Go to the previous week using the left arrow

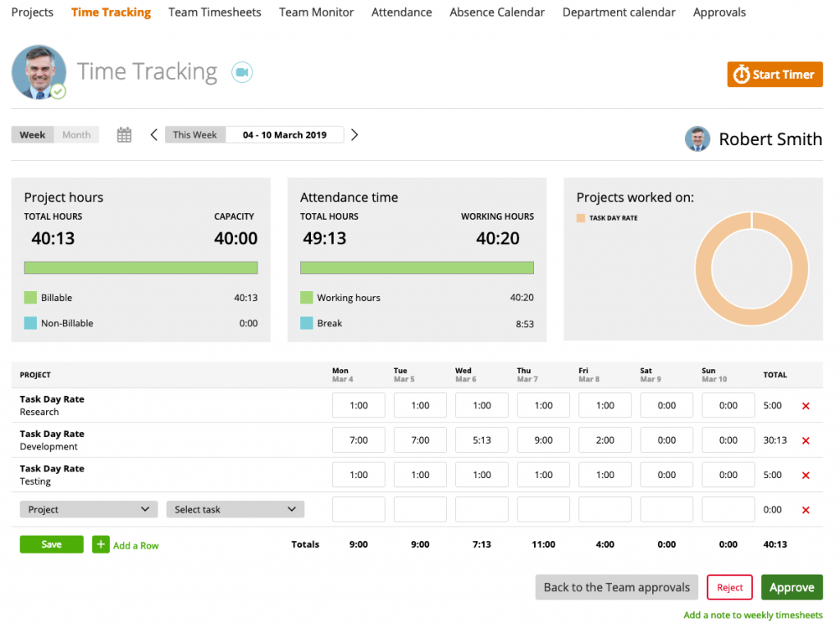153,134
